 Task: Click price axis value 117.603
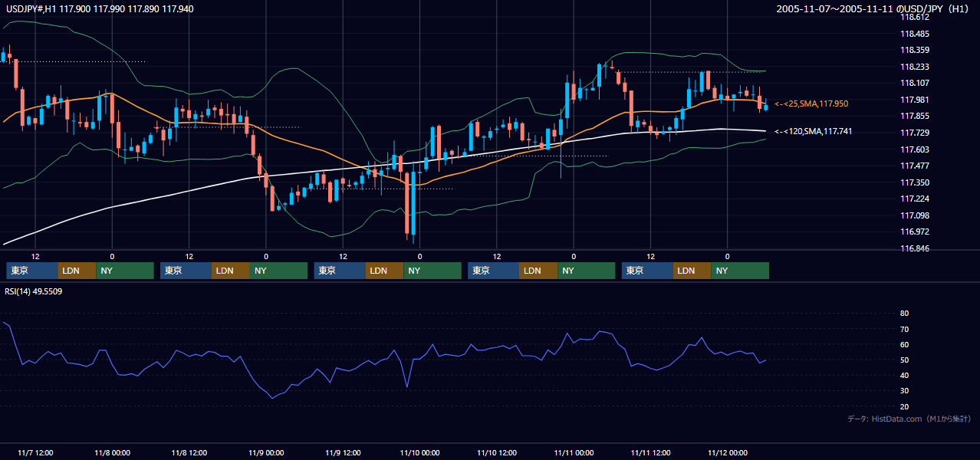[x=914, y=149]
